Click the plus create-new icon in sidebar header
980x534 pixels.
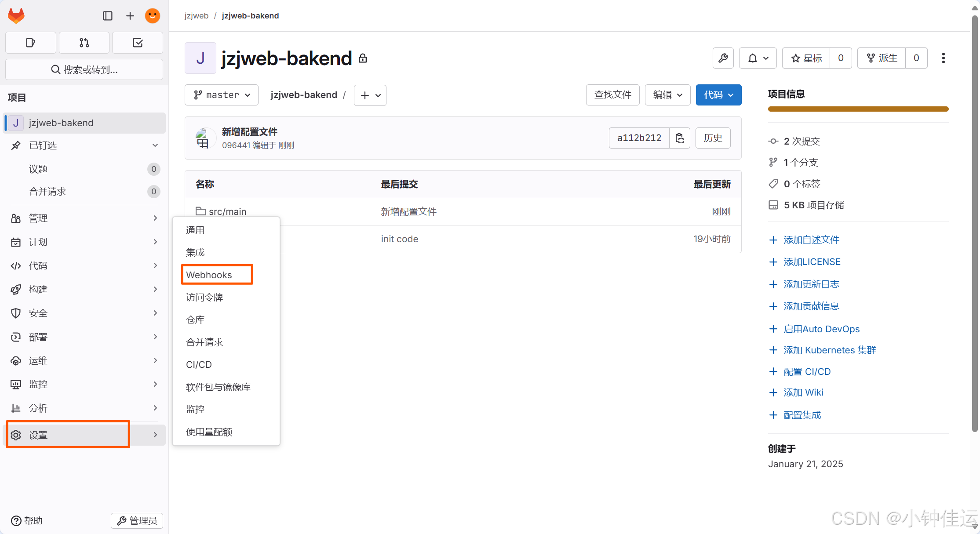click(130, 16)
